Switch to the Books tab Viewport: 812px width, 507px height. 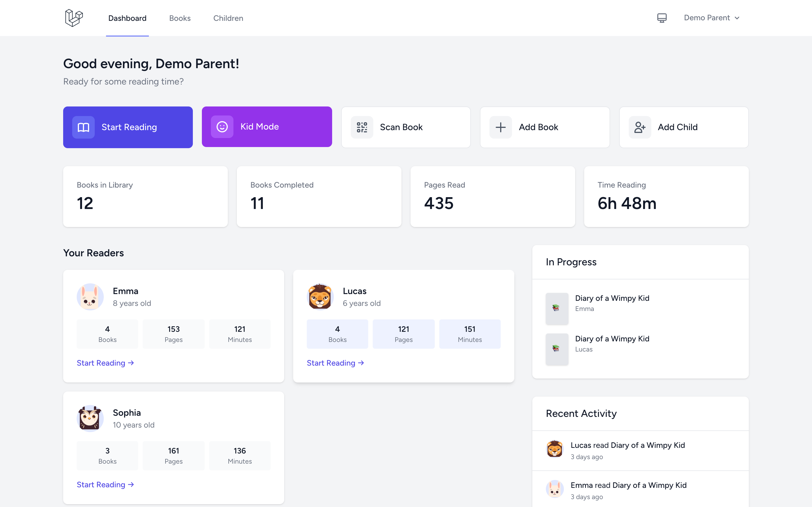click(180, 18)
